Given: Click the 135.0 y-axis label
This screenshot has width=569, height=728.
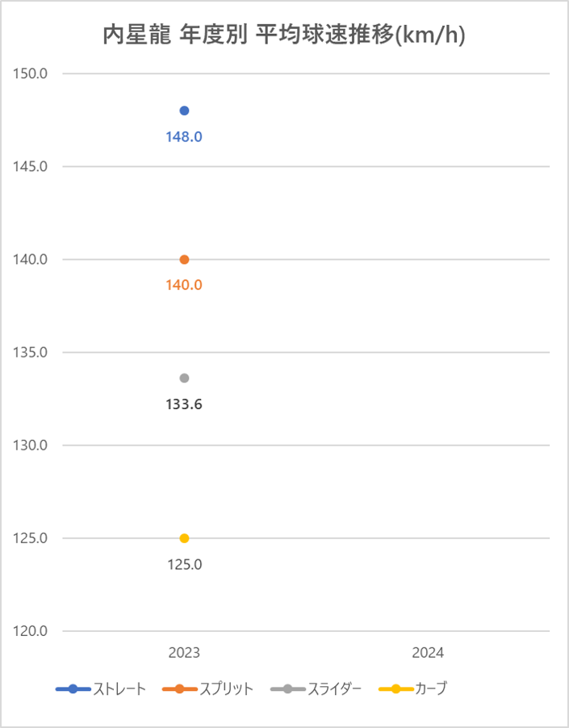Looking at the screenshot, I should (30, 353).
